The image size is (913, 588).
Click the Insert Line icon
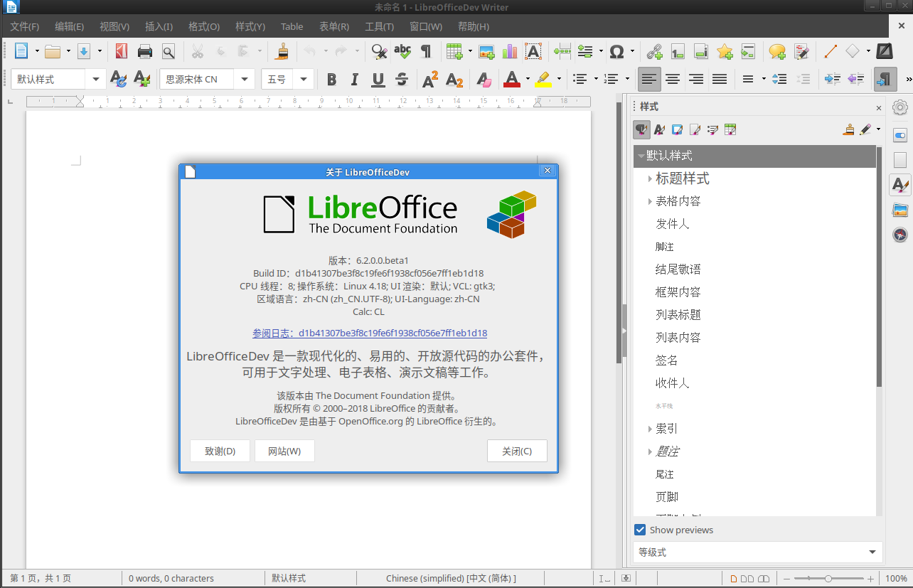830,51
